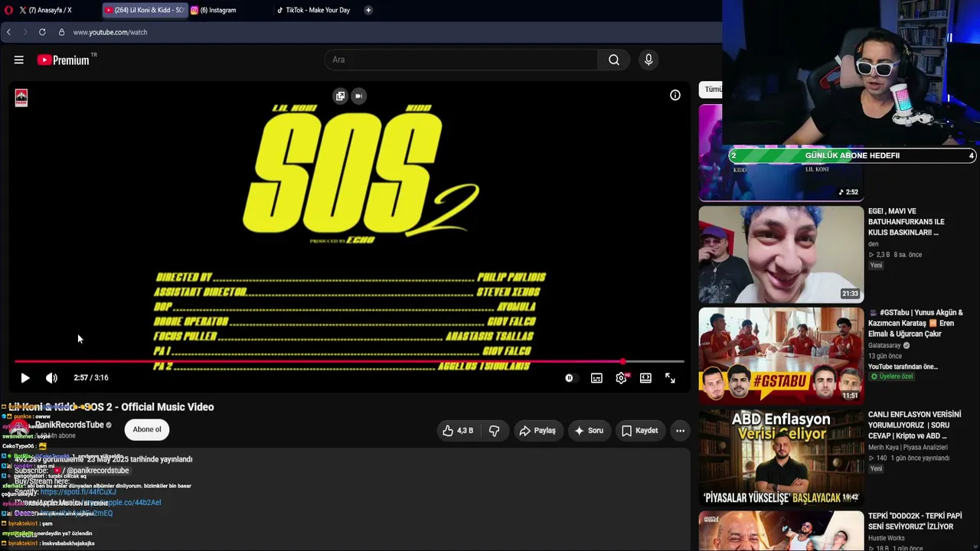
Task: Share the video via Paylaş
Action: pyautogui.click(x=537, y=431)
